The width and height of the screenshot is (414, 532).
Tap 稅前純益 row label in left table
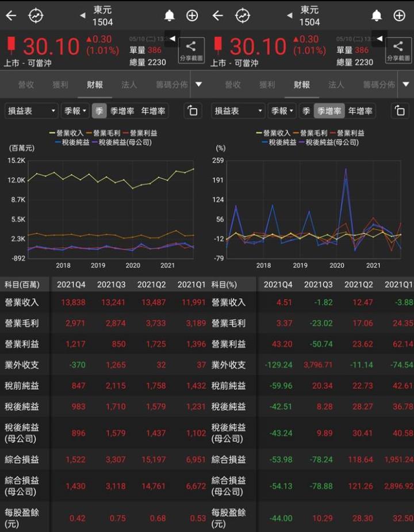pos(22,385)
